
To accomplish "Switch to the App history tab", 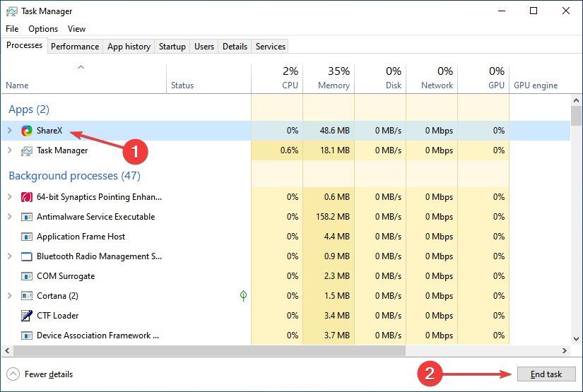I will point(129,47).
